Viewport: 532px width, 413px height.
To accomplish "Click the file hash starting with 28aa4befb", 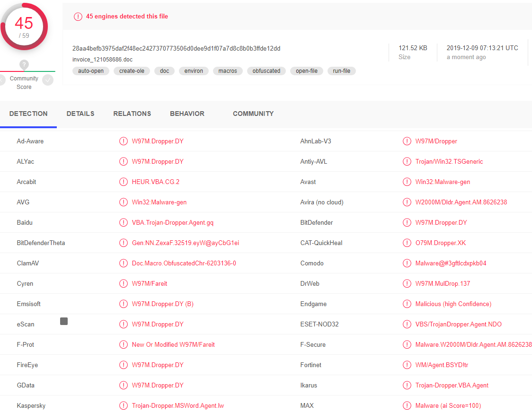I will point(177,48).
